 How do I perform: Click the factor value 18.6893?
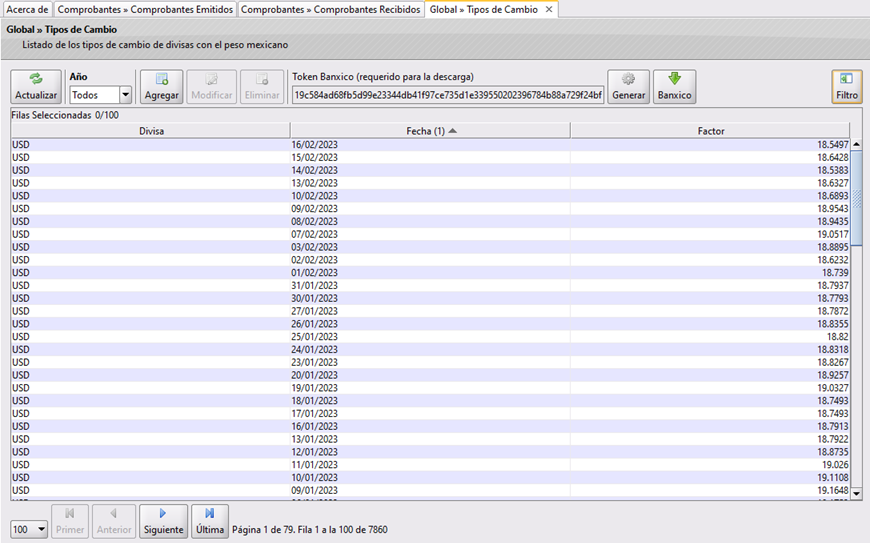pos(832,196)
